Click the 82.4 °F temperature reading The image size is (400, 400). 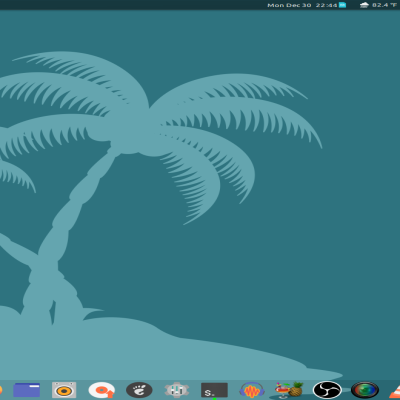coord(384,5)
